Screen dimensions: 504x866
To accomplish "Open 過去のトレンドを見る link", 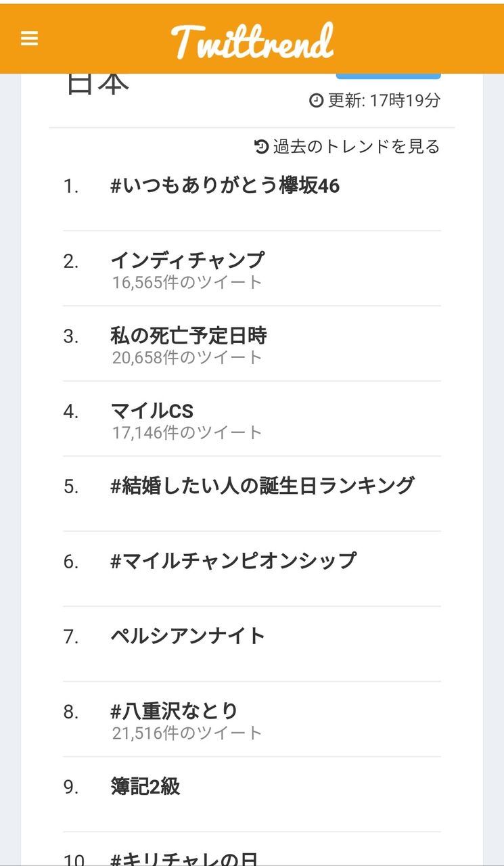I will point(356,146).
